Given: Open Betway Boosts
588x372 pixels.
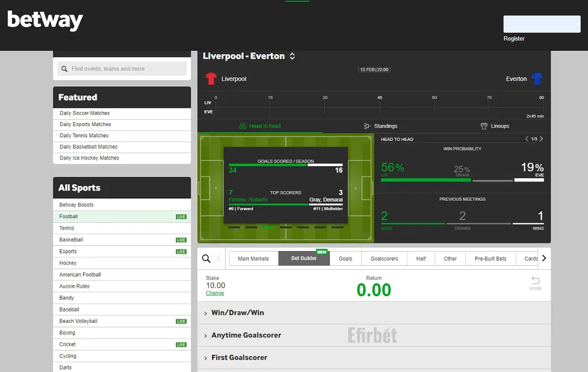Looking at the screenshot, I should (x=122, y=205).
